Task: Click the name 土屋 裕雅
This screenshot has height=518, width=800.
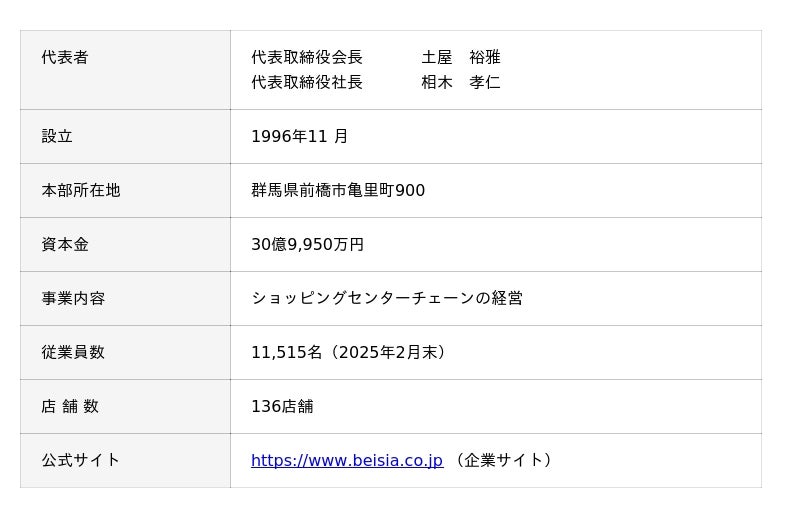Action: tap(461, 58)
